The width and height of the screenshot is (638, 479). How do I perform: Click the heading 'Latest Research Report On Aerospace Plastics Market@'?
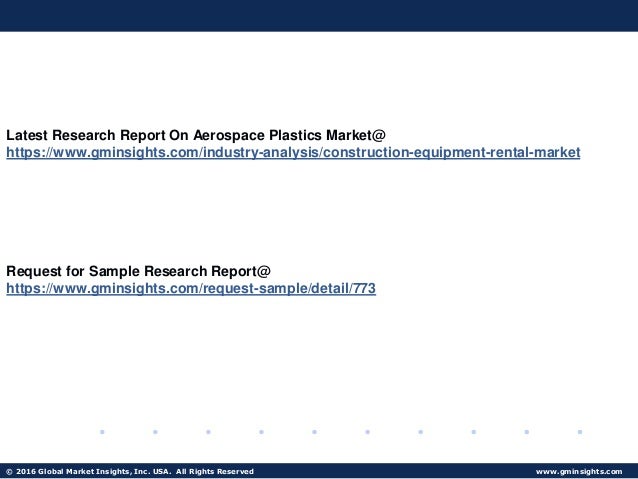point(196,135)
